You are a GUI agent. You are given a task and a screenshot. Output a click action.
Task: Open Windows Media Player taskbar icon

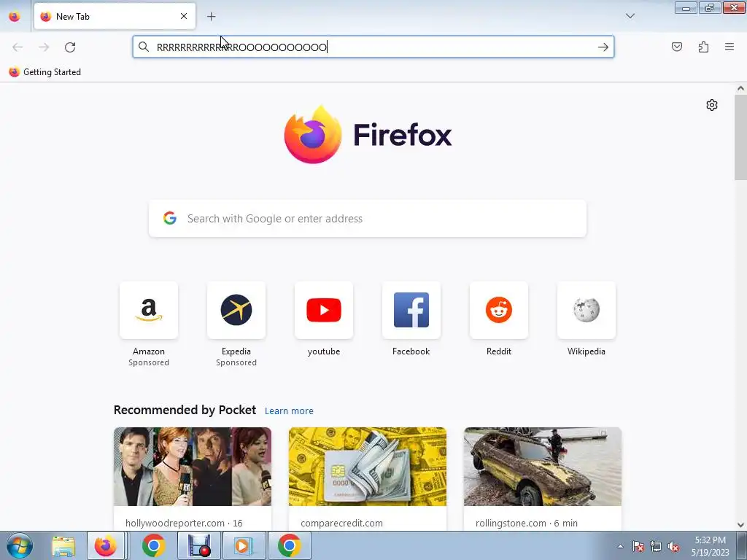coord(243,546)
